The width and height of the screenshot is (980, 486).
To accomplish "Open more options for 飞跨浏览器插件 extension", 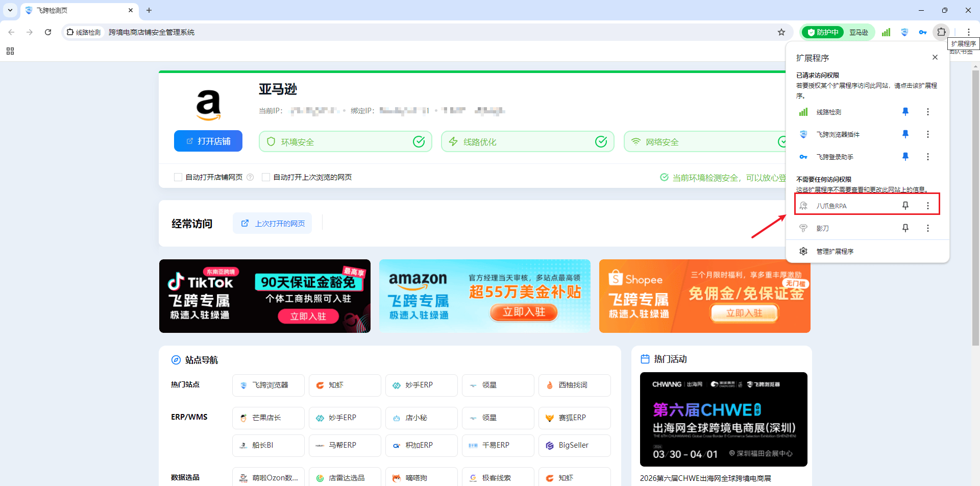I will (x=927, y=134).
